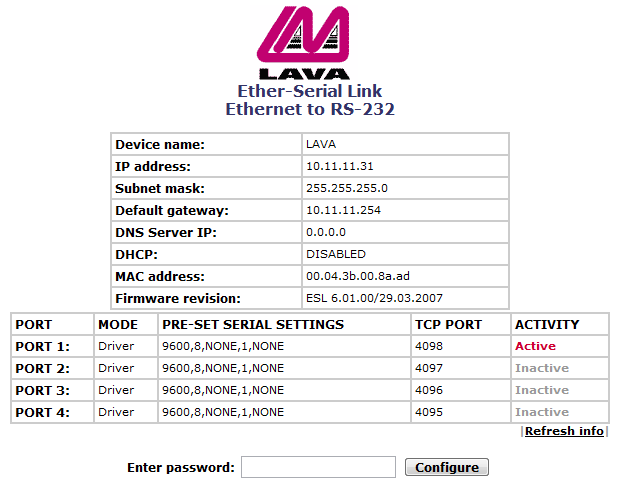Click the Configure button
This screenshot has height=486, width=619.
point(446,467)
